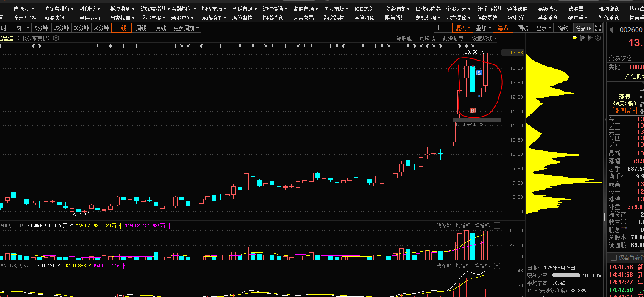Open 新股快讯 news item
Image resolution: width=644 pixels, height=297 pixels.
click(54, 18)
